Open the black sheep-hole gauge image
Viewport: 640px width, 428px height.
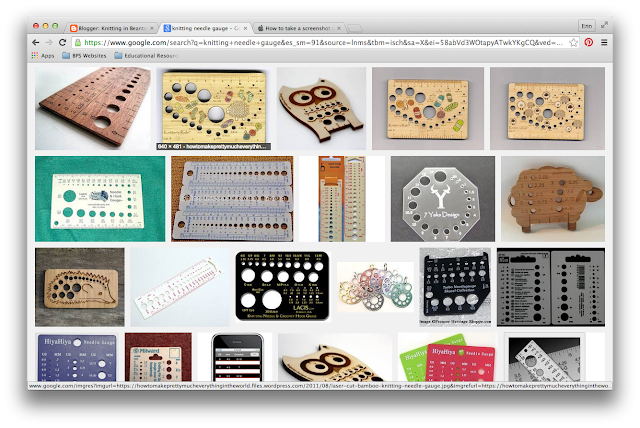pyautogui.click(x=456, y=287)
